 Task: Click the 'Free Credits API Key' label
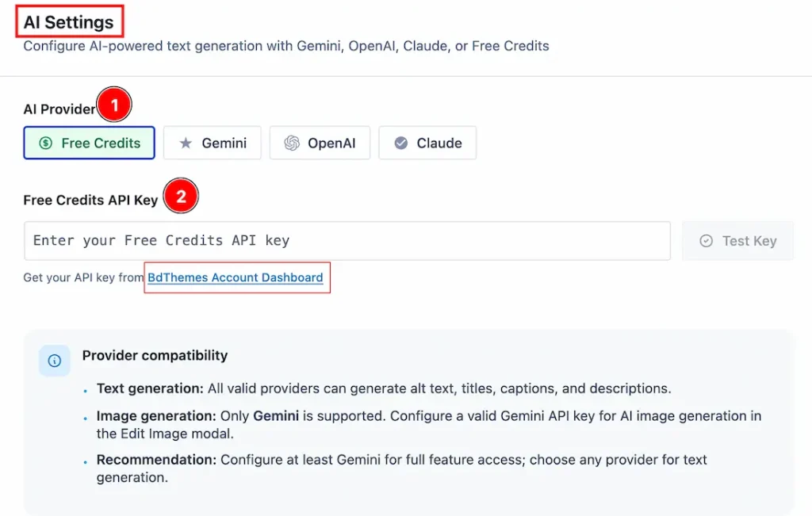tap(90, 201)
